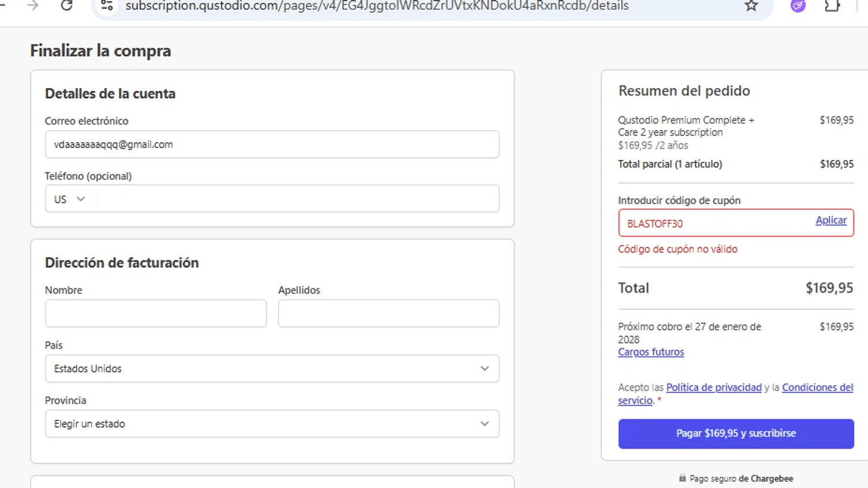Click the 'Total parcial (1 artículo)' line
Screen dimensions: 868x488
tap(670, 164)
